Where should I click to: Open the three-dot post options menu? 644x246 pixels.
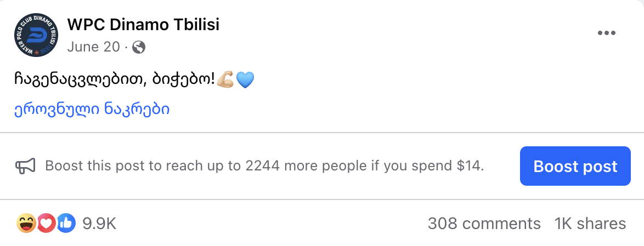[606, 33]
